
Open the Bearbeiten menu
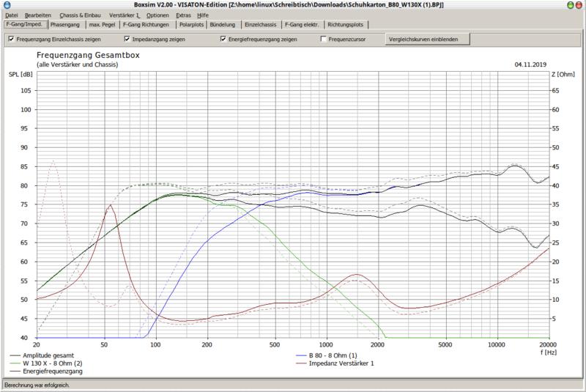[x=38, y=15]
